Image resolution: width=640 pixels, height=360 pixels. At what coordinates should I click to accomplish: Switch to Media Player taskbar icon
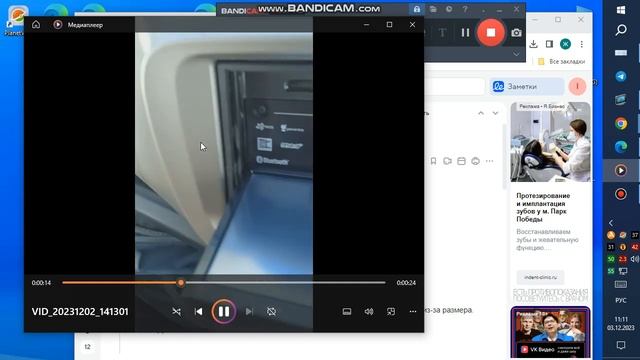click(621, 170)
